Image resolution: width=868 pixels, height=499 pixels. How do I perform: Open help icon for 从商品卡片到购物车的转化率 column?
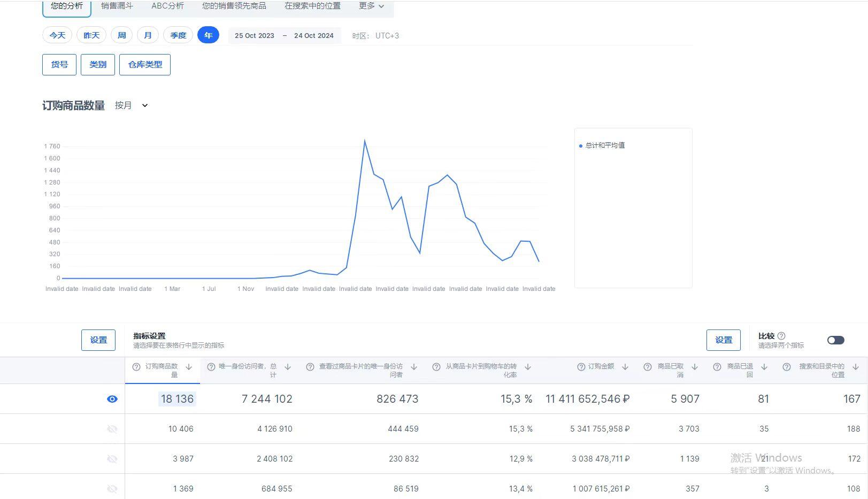pyautogui.click(x=436, y=367)
